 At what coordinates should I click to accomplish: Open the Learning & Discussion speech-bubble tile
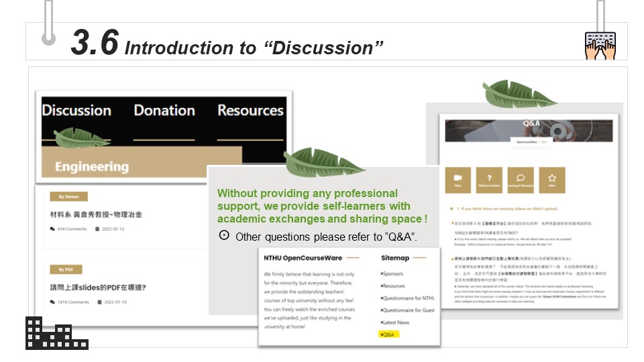(520, 180)
